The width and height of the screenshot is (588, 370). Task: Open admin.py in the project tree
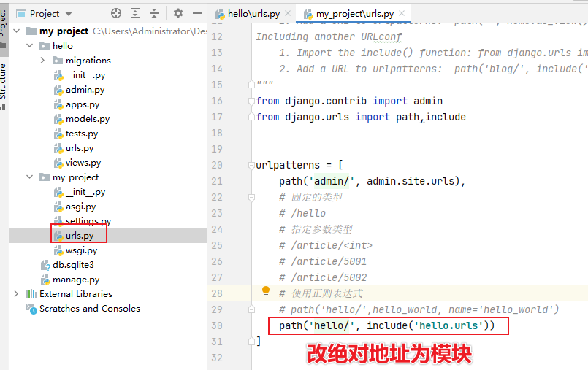(x=85, y=90)
